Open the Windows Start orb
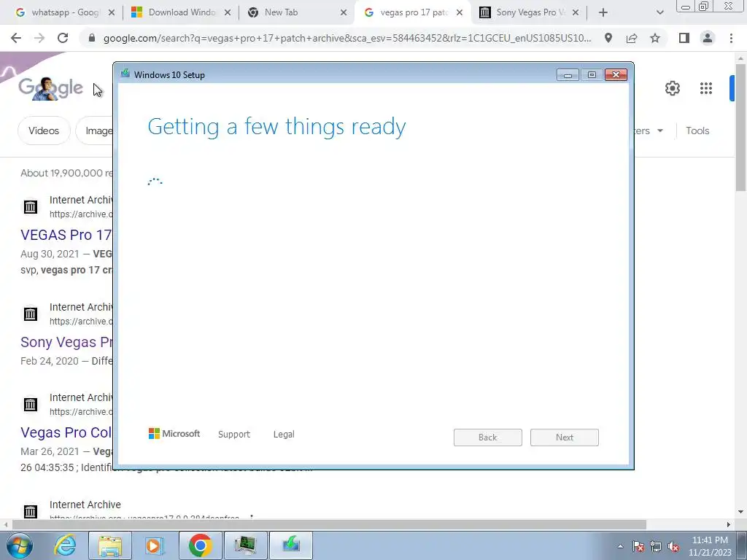The image size is (747, 560). [x=20, y=545]
